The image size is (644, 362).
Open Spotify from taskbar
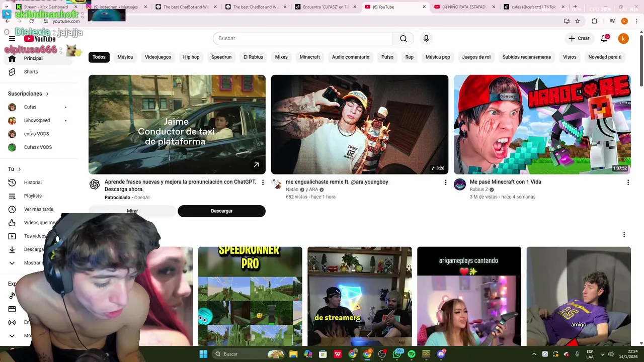412,354
